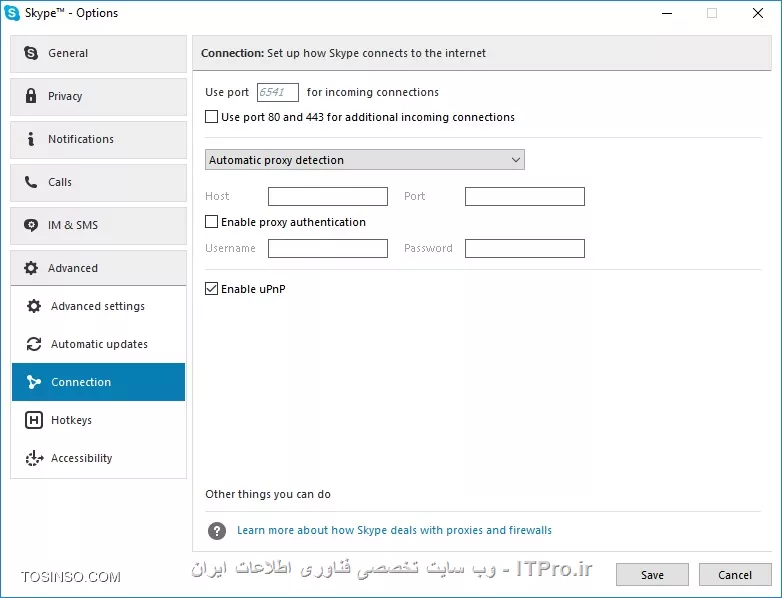Click the proxy Username input field

coord(328,248)
